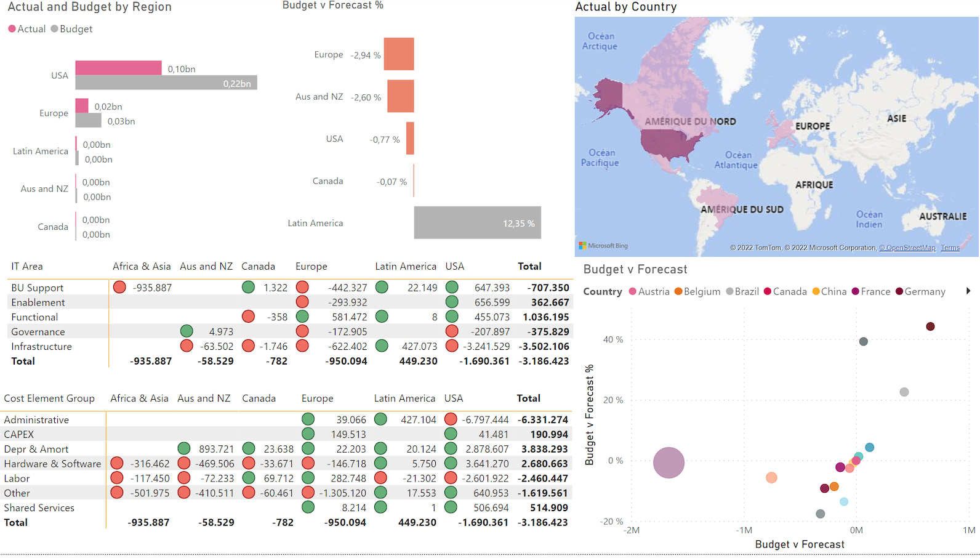Sort IT table by Total header
This screenshot has width=980, height=558.
[x=529, y=267]
